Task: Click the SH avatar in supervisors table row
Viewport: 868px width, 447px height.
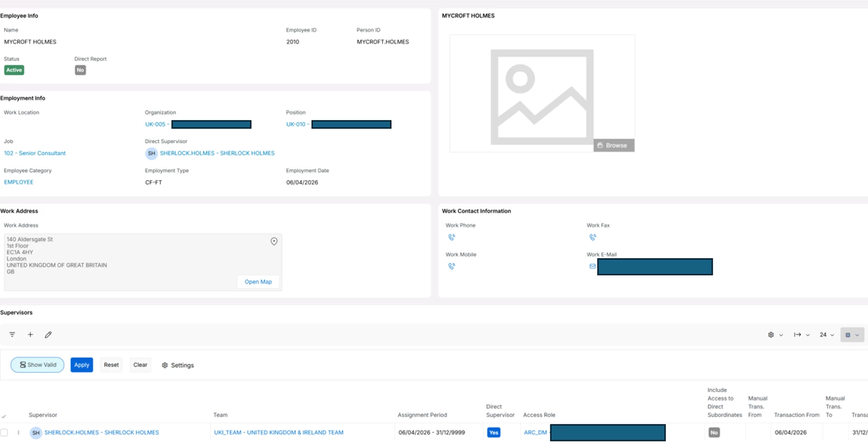Action: tap(36, 432)
